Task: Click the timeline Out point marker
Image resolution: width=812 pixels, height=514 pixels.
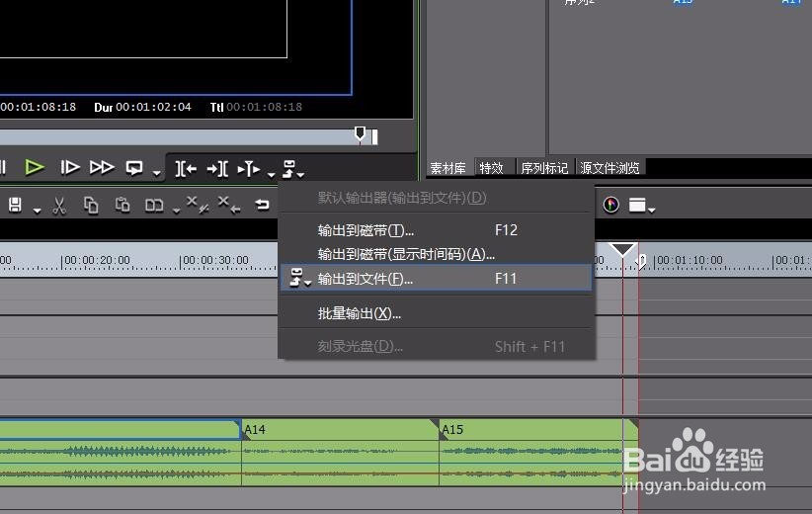Action: tap(642, 261)
